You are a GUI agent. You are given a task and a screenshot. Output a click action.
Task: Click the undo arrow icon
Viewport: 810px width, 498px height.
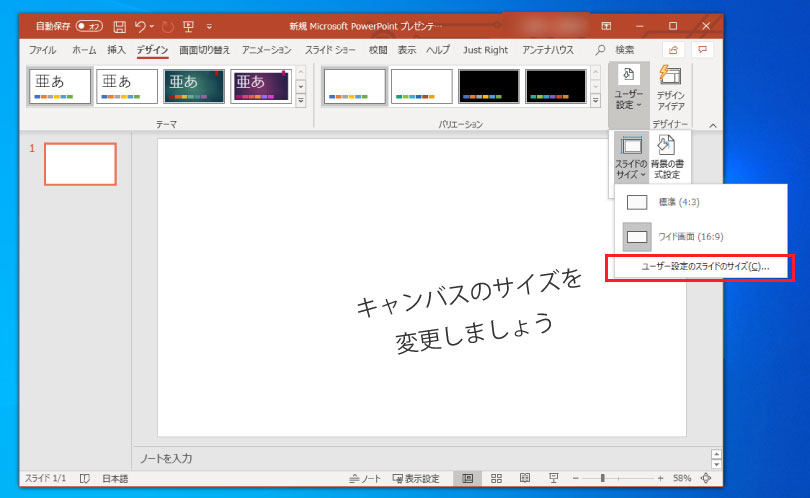141,25
